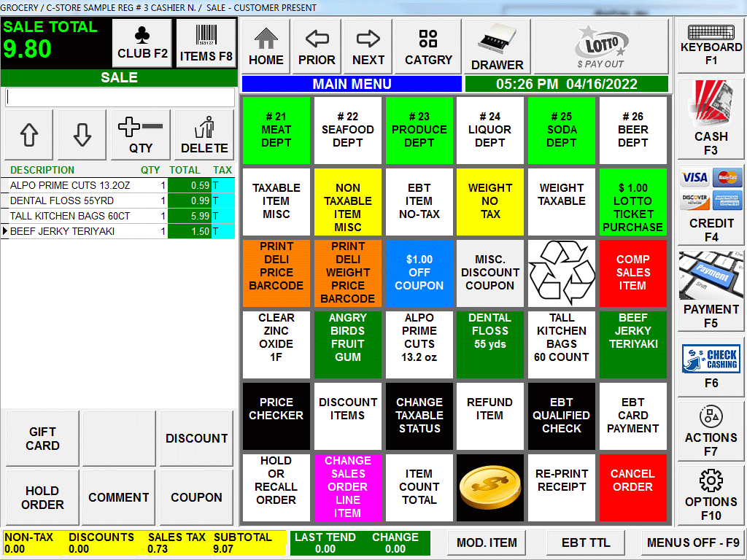Image resolution: width=747 pixels, height=560 pixels.
Task: Click the gold coin tile
Action: click(x=489, y=487)
